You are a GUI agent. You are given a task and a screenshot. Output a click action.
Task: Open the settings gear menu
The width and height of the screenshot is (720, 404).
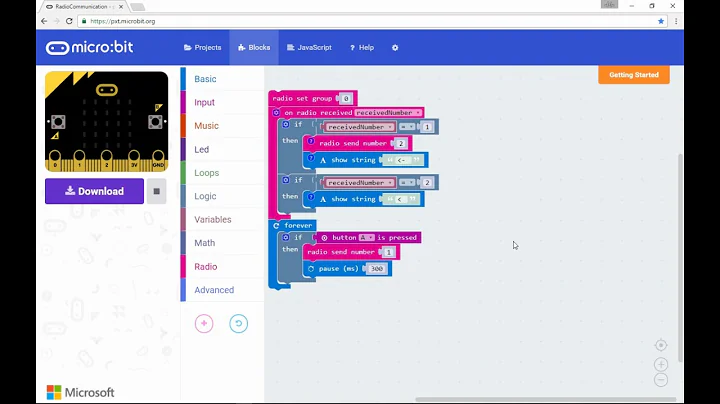[x=395, y=48]
